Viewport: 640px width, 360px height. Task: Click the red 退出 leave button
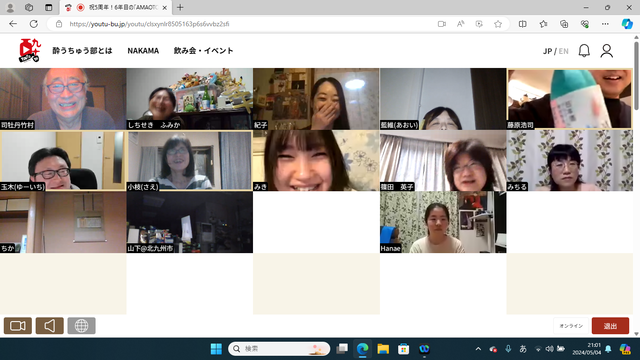coord(610,326)
